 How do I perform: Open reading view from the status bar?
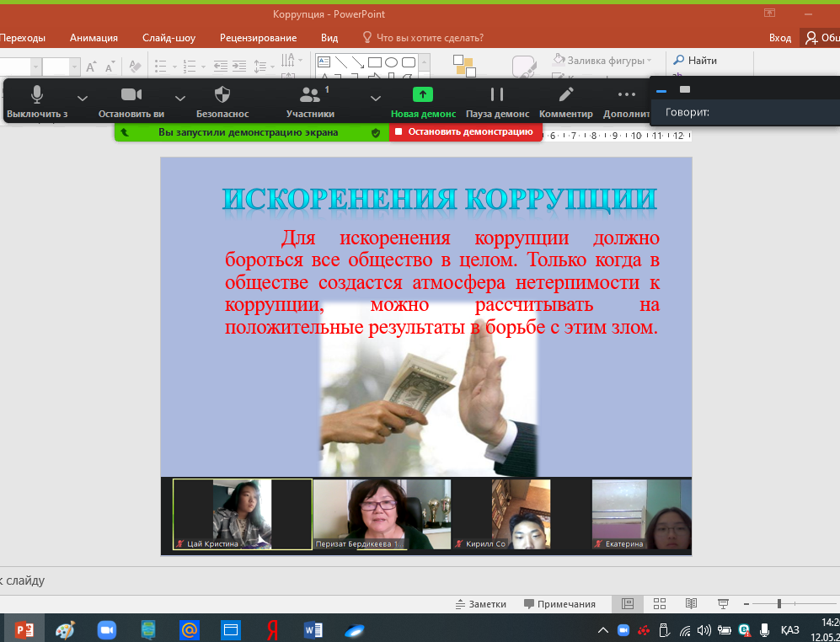click(x=691, y=604)
